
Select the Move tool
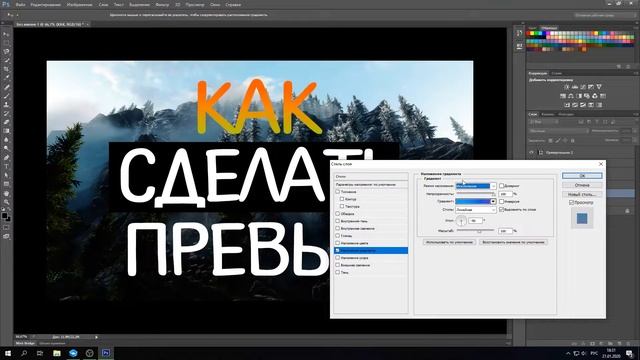(6, 35)
